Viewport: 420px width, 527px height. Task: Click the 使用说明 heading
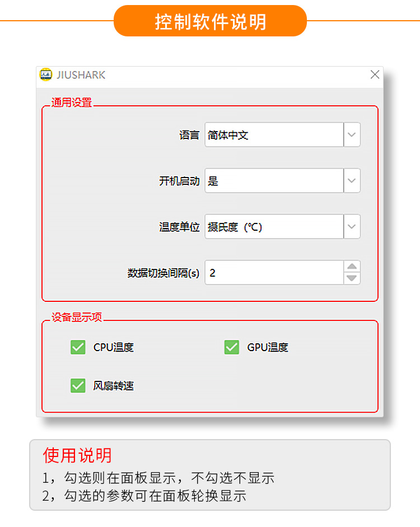click(77, 456)
